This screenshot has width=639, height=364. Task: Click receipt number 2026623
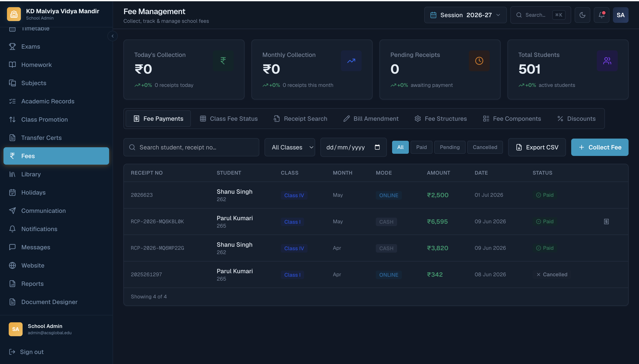[x=142, y=195]
